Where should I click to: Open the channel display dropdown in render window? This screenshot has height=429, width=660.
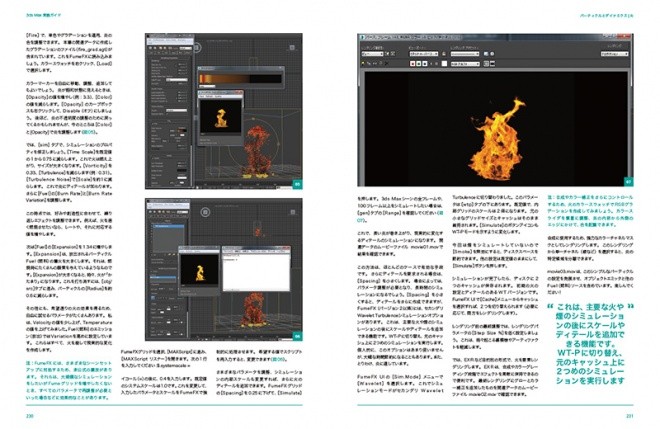(x=466, y=64)
